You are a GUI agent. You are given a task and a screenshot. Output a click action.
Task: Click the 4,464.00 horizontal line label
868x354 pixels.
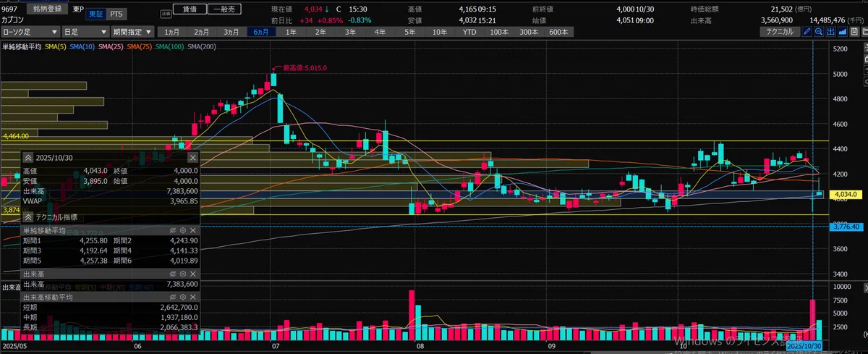point(15,136)
